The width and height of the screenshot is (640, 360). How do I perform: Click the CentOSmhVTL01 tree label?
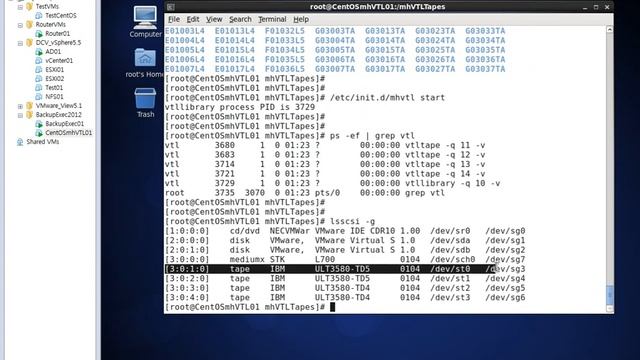pyautogui.click(x=69, y=133)
